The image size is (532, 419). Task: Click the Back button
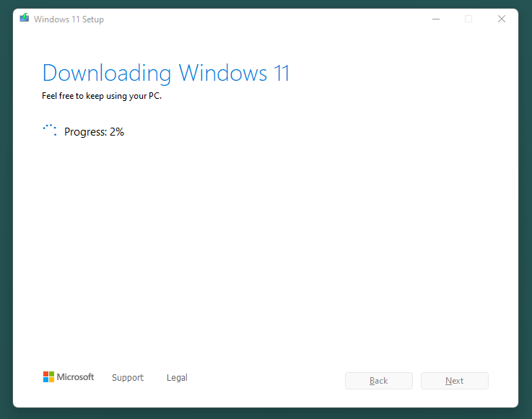379,381
